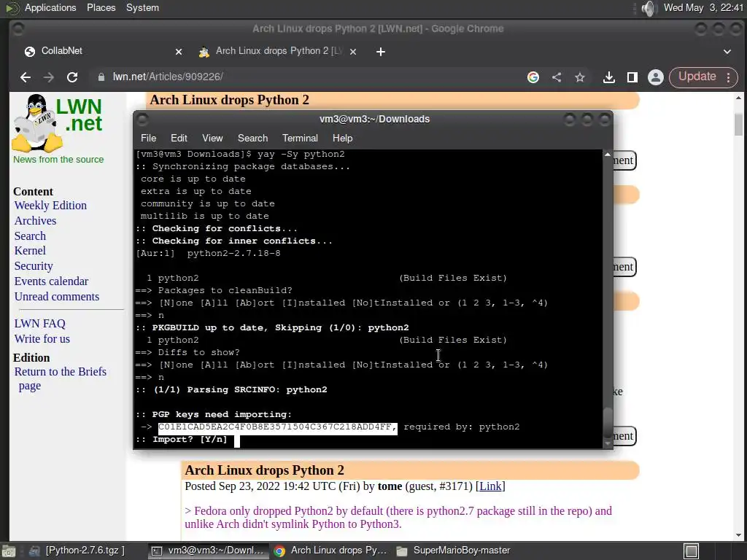Click show desktop icon in bottom panel
Image resolution: width=747 pixels, height=560 pixels.
click(x=9, y=551)
